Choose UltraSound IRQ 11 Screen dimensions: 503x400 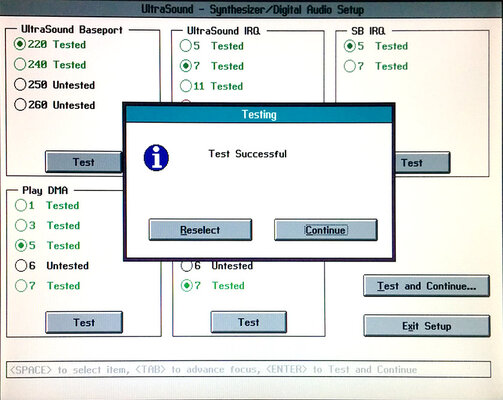point(212,86)
